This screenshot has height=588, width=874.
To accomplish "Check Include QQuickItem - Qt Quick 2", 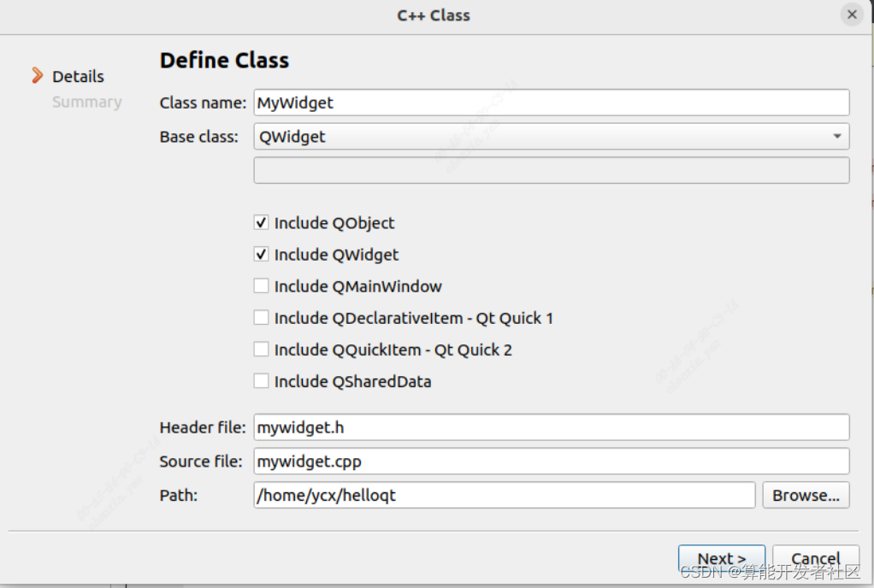I will [262, 350].
